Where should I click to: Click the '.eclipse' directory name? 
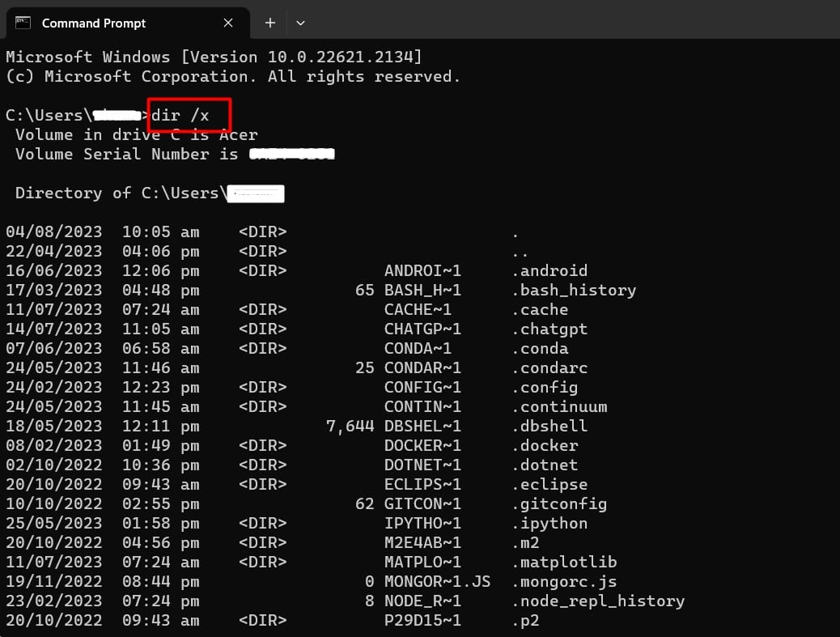(549, 484)
